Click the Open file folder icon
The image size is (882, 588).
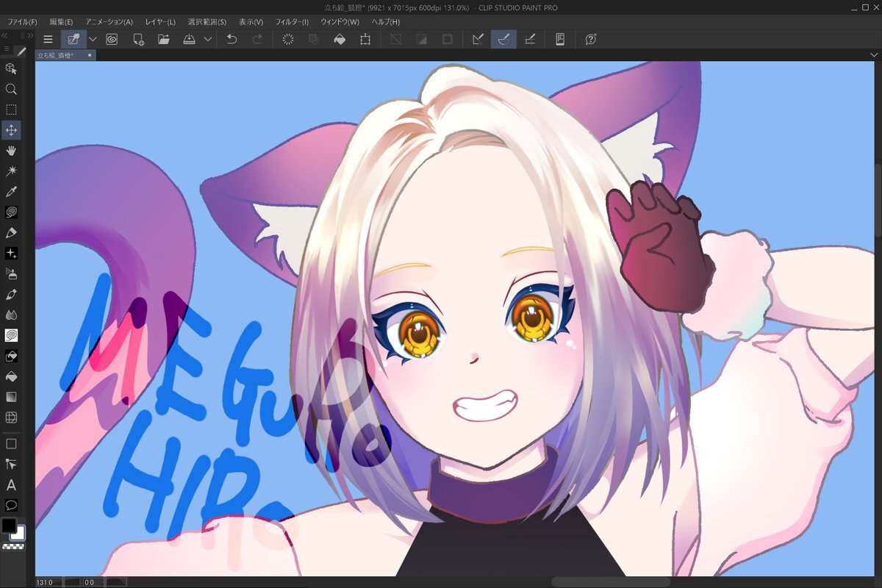(x=163, y=40)
